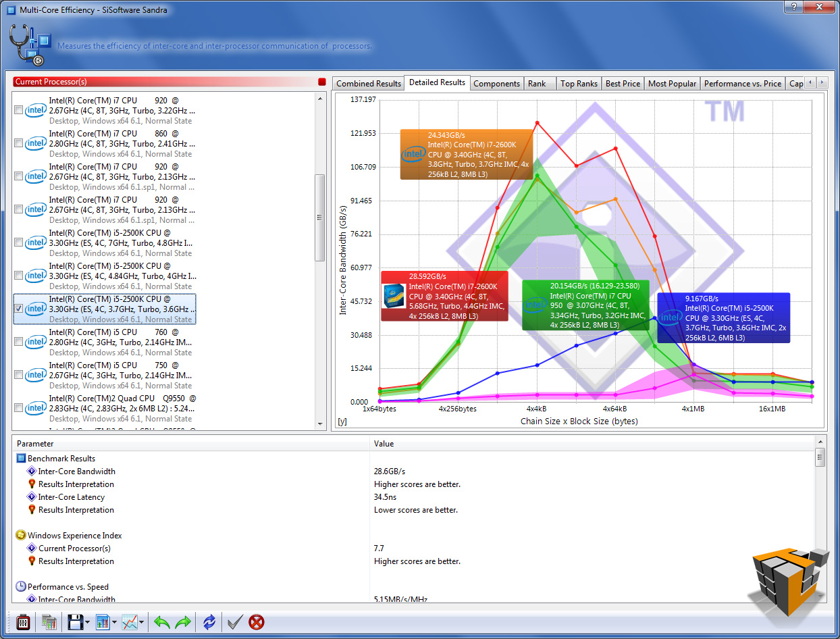Switch to the Top Ranks tab

[579, 84]
